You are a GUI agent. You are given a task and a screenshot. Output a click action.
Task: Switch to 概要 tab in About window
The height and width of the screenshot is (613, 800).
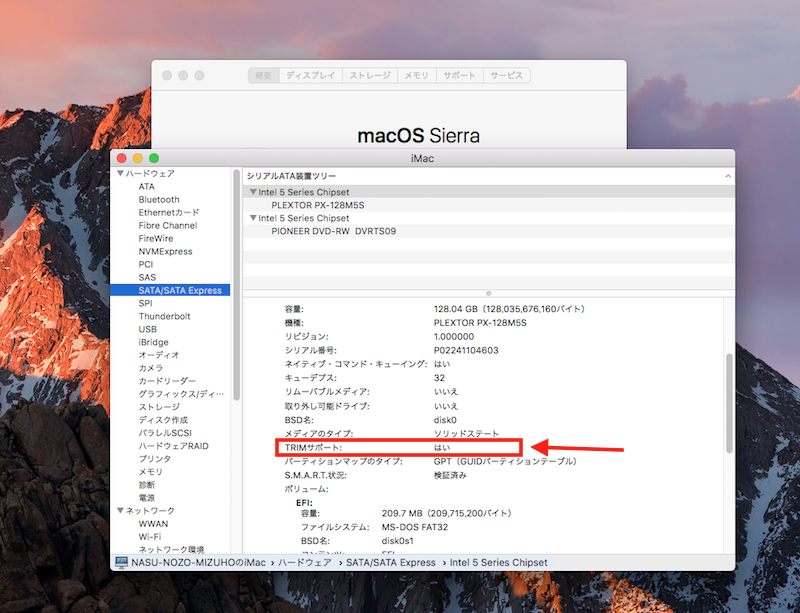264,76
